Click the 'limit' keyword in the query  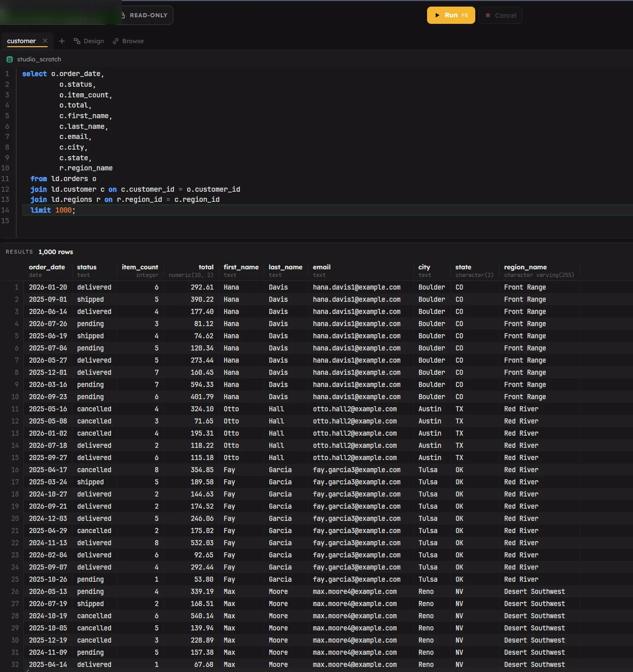coord(41,210)
